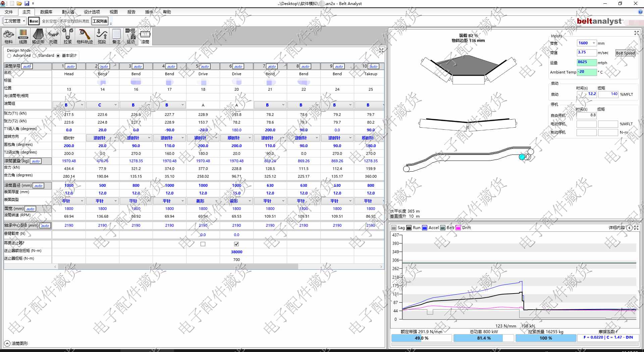Image resolution: width=644 pixels, height=352 pixels.
Task: Click the Belt Analyst app icon in title bar
Action: click(x=3, y=3)
